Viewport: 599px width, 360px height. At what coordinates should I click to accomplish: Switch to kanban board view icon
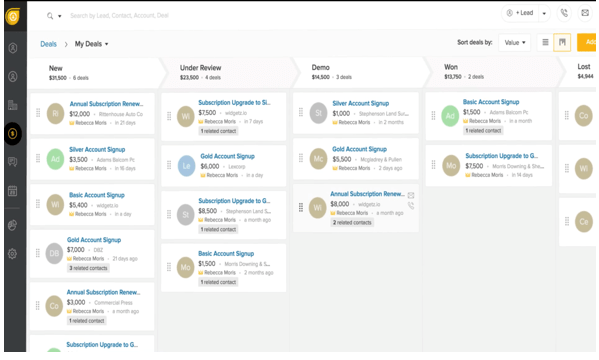[562, 42]
